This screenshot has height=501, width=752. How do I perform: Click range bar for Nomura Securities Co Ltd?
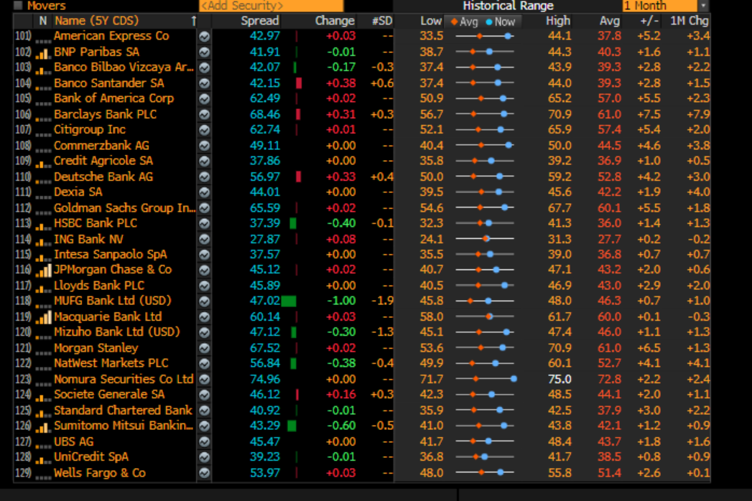click(486, 379)
